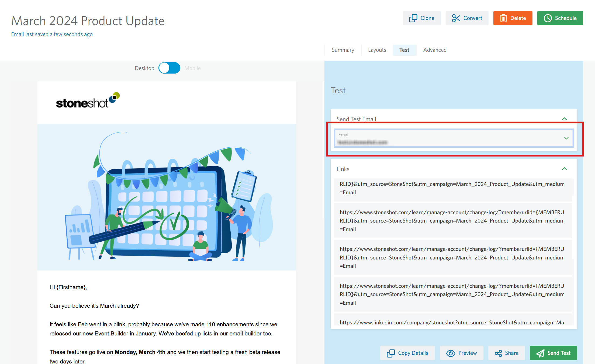The height and width of the screenshot is (364, 595).
Task: Open the Email address dropdown
Action: click(x=454, y=138)
